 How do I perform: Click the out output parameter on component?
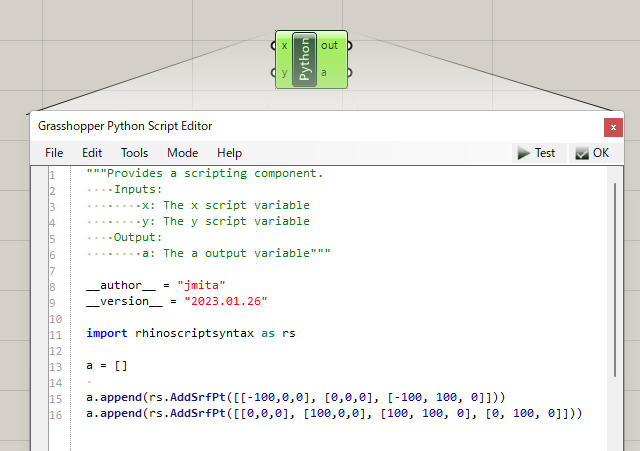pos(330,46)
